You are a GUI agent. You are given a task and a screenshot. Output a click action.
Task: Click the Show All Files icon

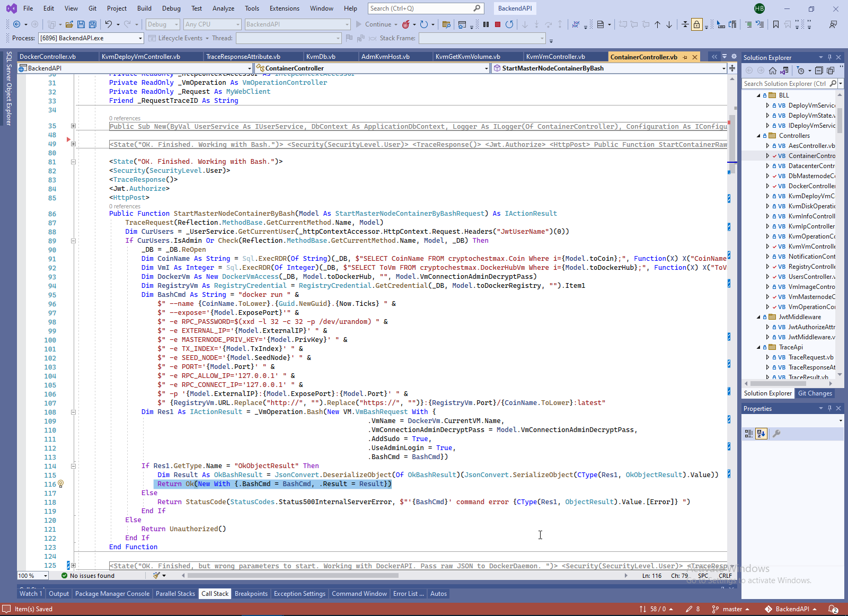pyautogui.click(x=831, y=71)
